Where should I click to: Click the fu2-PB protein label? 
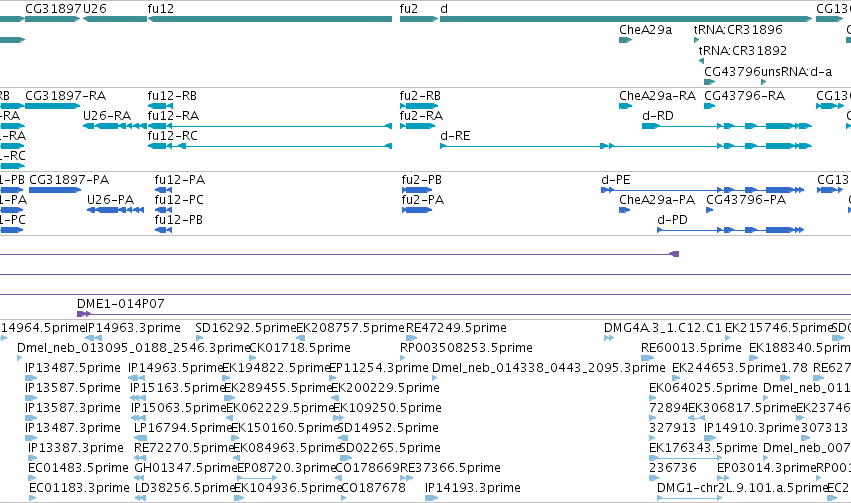pyautogui.click(x=422, y=180)
